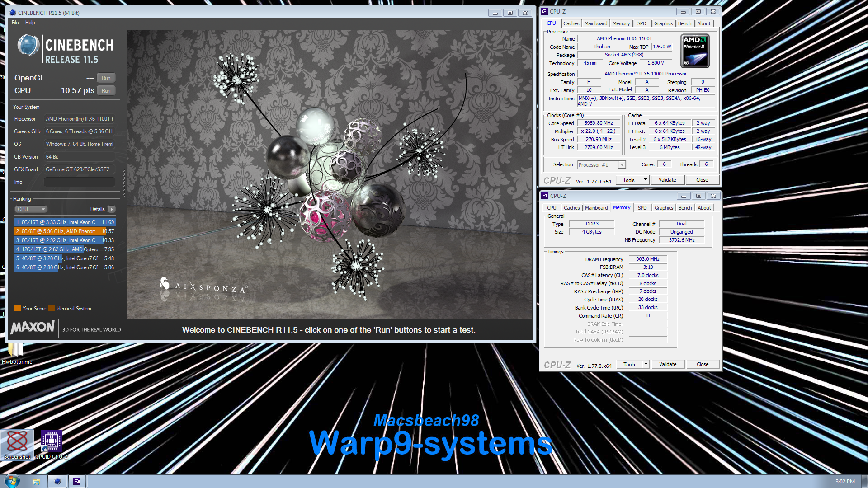The image size is (868, 488).
Task: Click the Cinebench render preview image
Action: (329, 174)
